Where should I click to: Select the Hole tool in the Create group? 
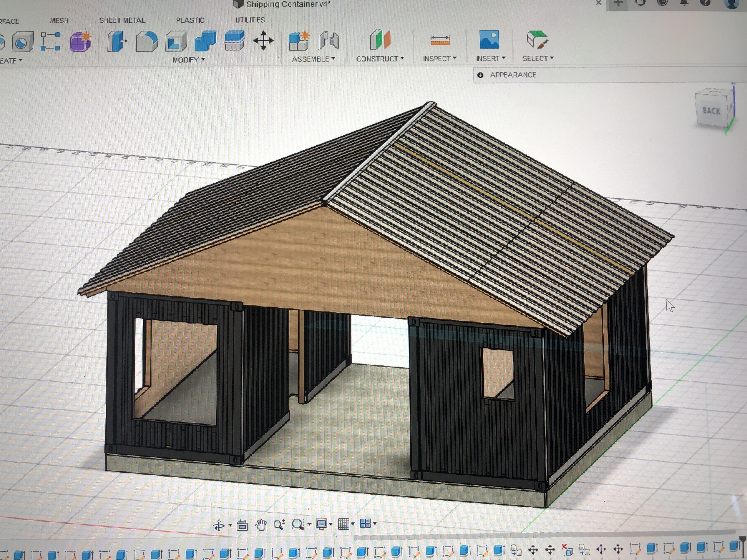point(22,42)
